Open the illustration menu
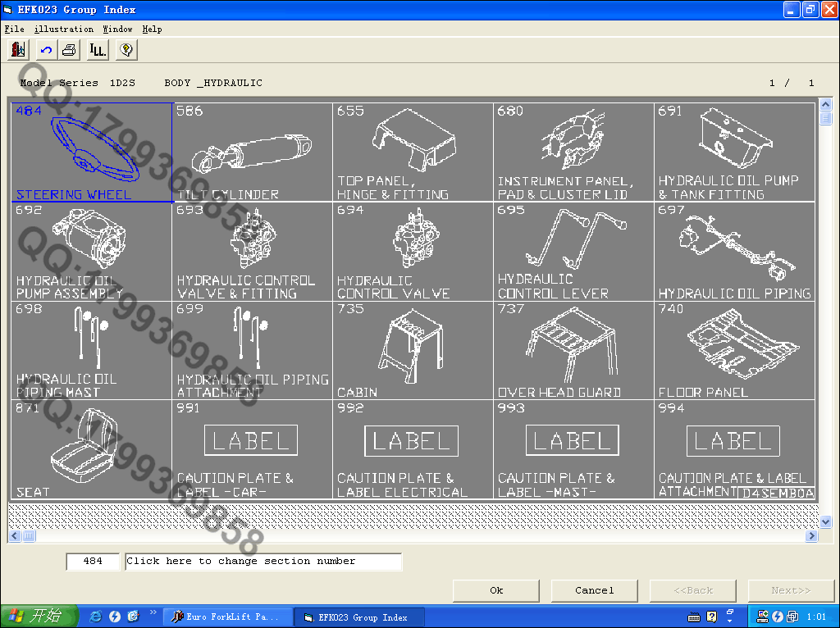The height and width of the screenshot is (628, 840). tap(63, 29)
